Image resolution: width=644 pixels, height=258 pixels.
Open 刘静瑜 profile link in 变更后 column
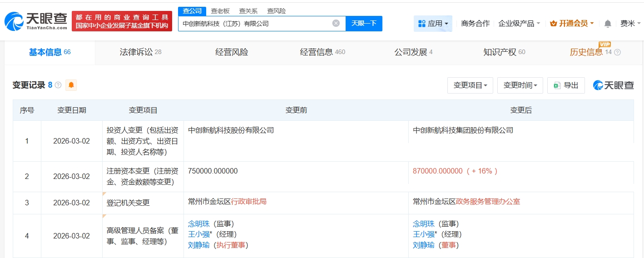click(x=423, y=245)
